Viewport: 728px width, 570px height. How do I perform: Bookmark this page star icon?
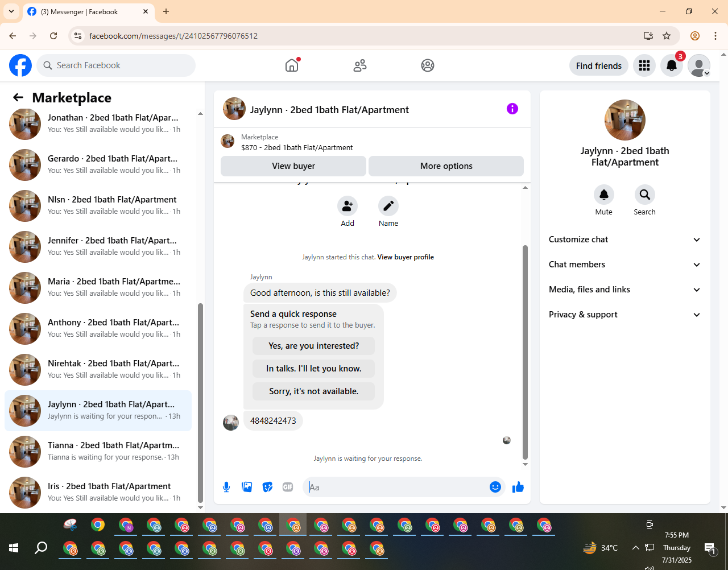point(667,36)
